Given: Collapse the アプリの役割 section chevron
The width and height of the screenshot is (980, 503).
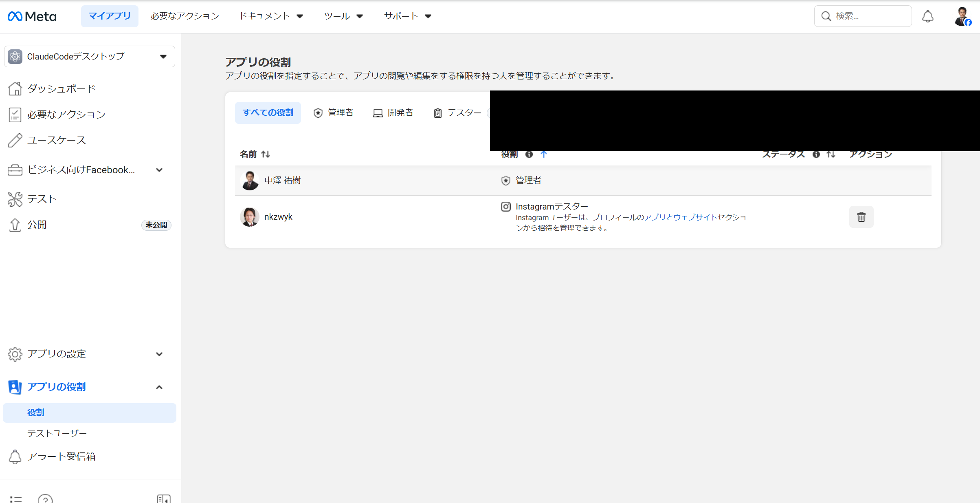Looking at the screenshot, I should click(x=159, y=387).
